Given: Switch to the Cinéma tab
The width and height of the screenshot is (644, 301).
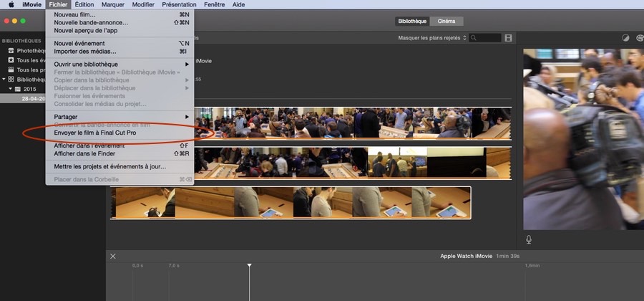Looking at the screenshot, I should (447, 21).
